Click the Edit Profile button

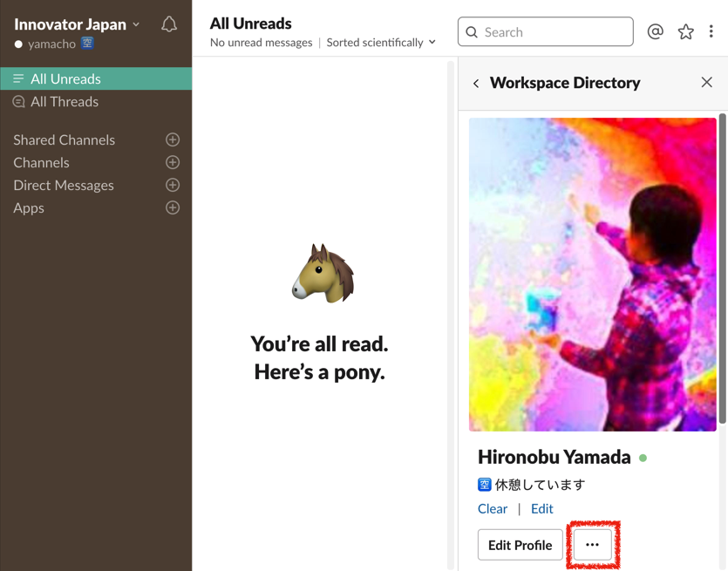tap(520, 545)
